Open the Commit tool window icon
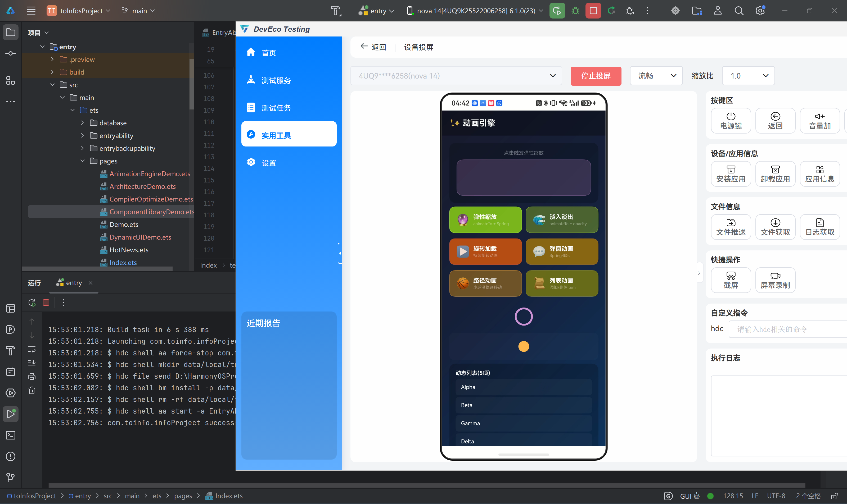This screenshot has height=504, width=847. click(x=11, y=53)
